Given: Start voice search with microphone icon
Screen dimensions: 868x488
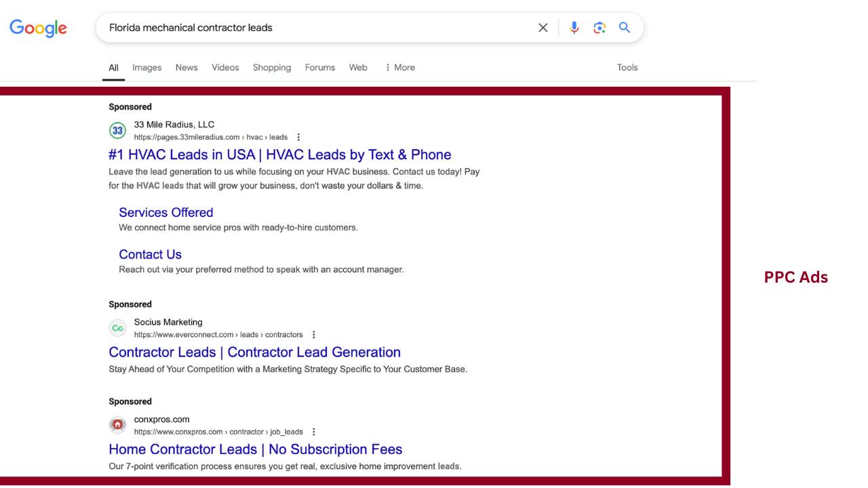Looking at the screenshot, I should [x=574, y=28].
